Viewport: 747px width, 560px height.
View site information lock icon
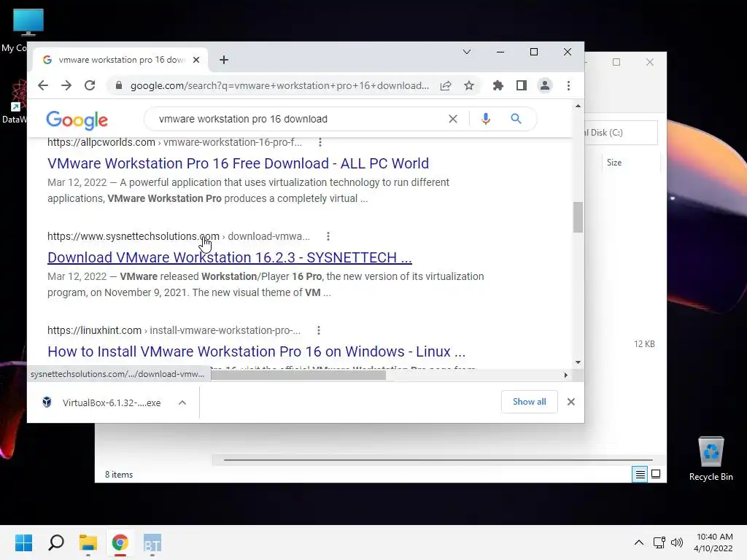(119, 86)
